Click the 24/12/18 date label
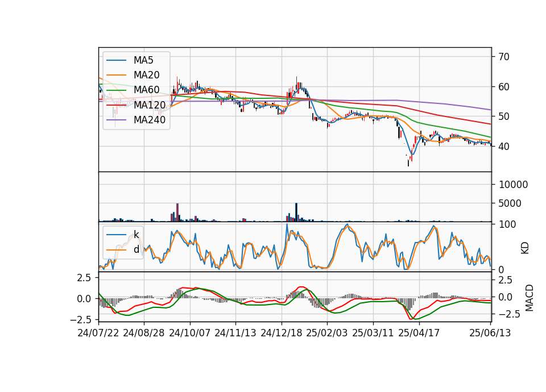Viewport: 546px width, 392px height. [282, 333]
